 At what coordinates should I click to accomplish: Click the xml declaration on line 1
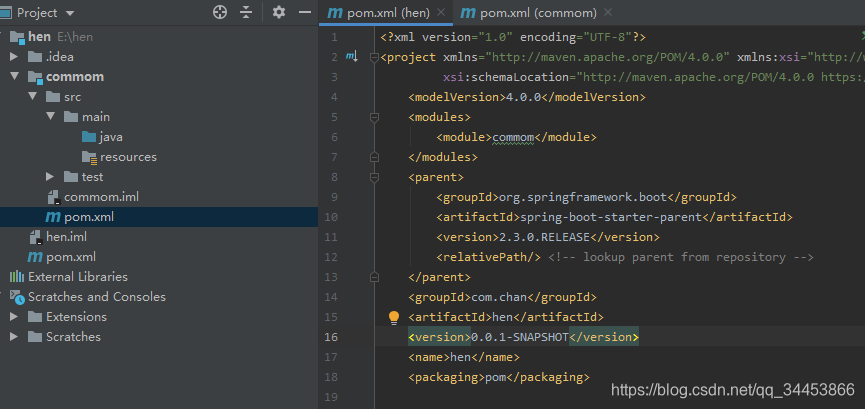point(513,38)
